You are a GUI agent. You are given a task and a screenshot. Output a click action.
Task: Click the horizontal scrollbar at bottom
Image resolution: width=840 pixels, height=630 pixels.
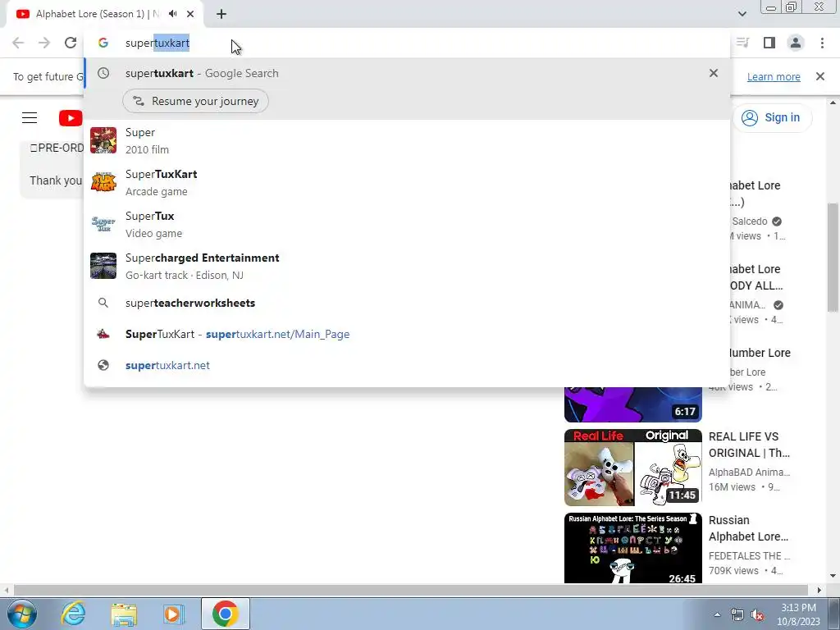[411, 590]
